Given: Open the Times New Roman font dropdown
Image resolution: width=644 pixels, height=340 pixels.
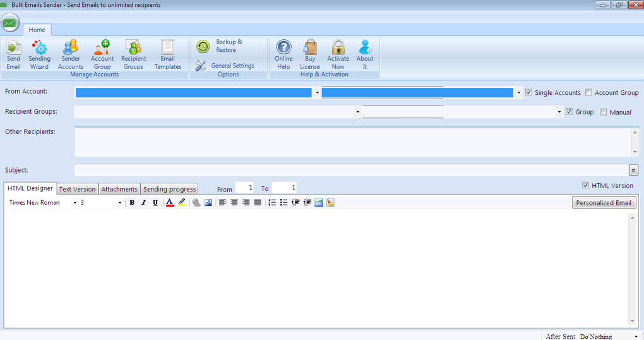Looking at the screenshot, I should (75, 203).
